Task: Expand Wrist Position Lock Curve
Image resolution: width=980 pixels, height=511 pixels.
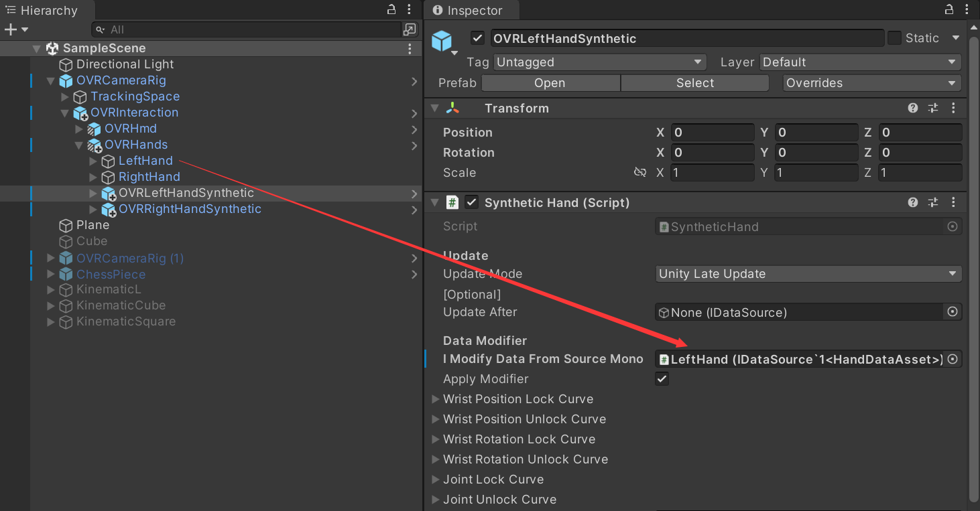Action: 436,399
